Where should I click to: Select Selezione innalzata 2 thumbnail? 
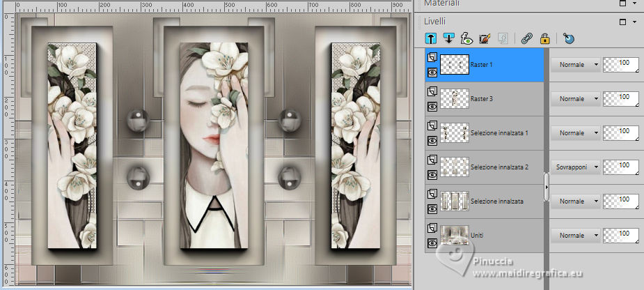click(x=454, y=167)
